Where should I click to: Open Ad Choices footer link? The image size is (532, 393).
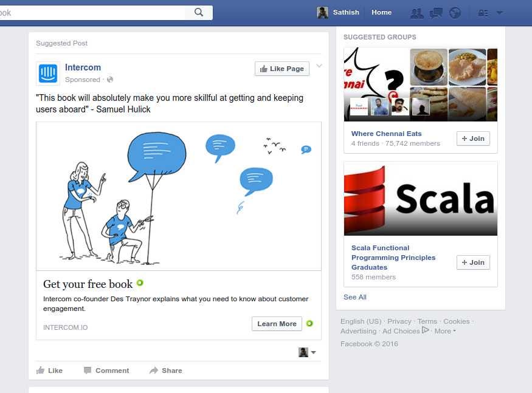point(406,331)
